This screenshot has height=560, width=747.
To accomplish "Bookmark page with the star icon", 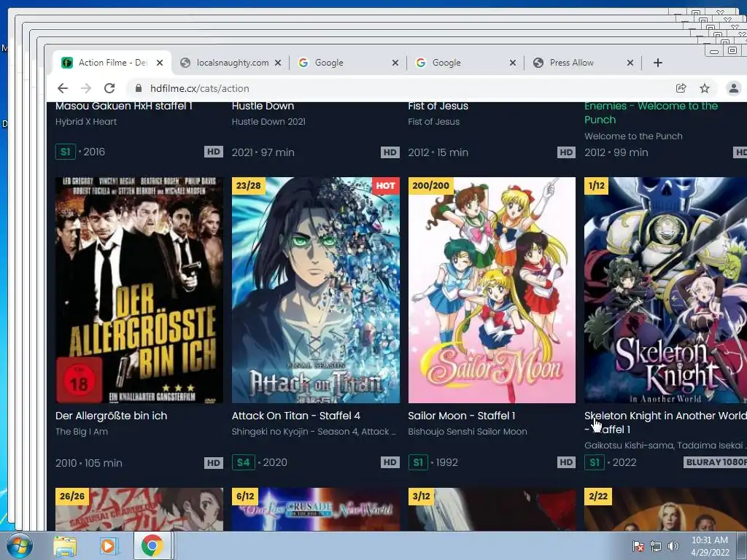I will pos(705,88).
